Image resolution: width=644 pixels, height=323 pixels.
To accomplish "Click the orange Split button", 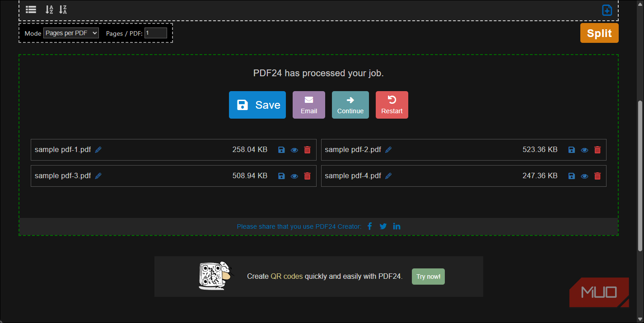I will [599, 33].
